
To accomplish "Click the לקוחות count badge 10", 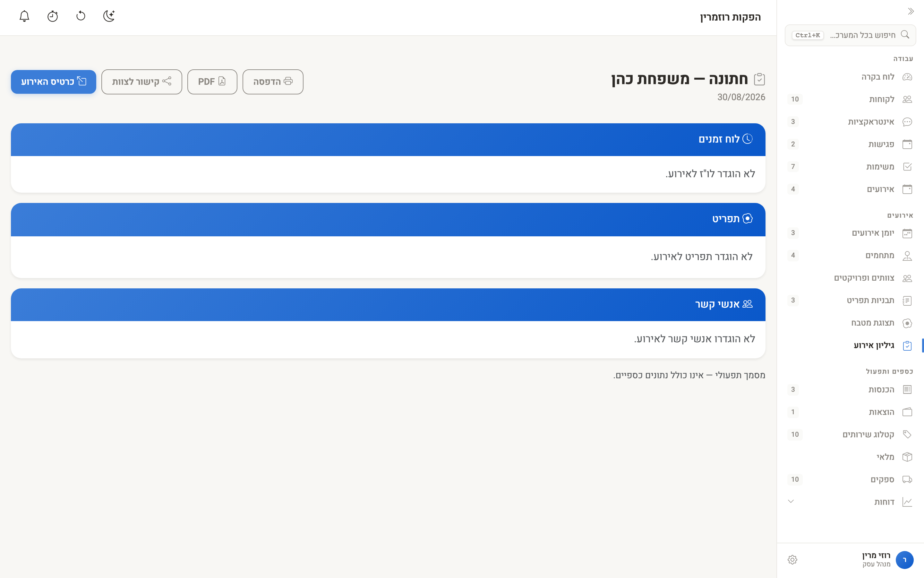I will [795, 100].
